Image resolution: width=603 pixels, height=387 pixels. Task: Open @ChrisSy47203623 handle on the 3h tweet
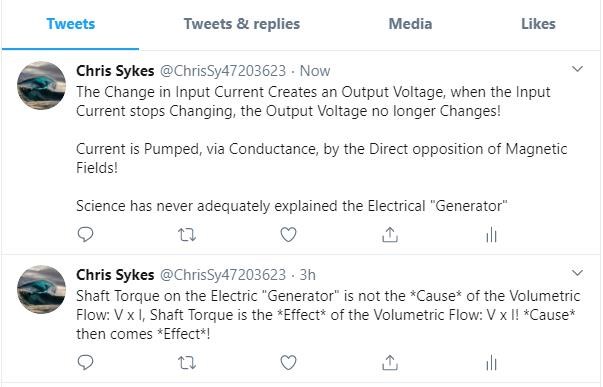coord(223,275)
